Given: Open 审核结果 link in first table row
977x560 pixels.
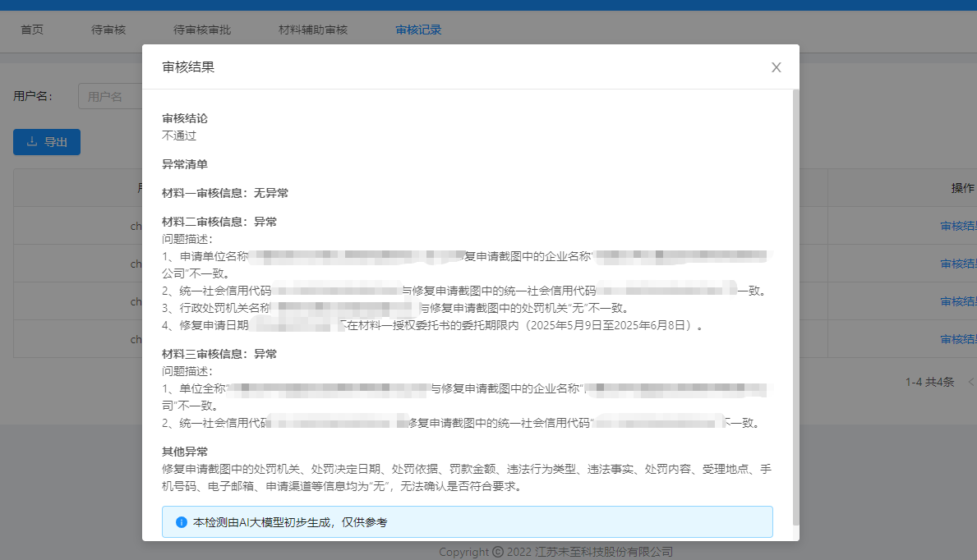Looking at the screenshot, I should pos(958,226).
